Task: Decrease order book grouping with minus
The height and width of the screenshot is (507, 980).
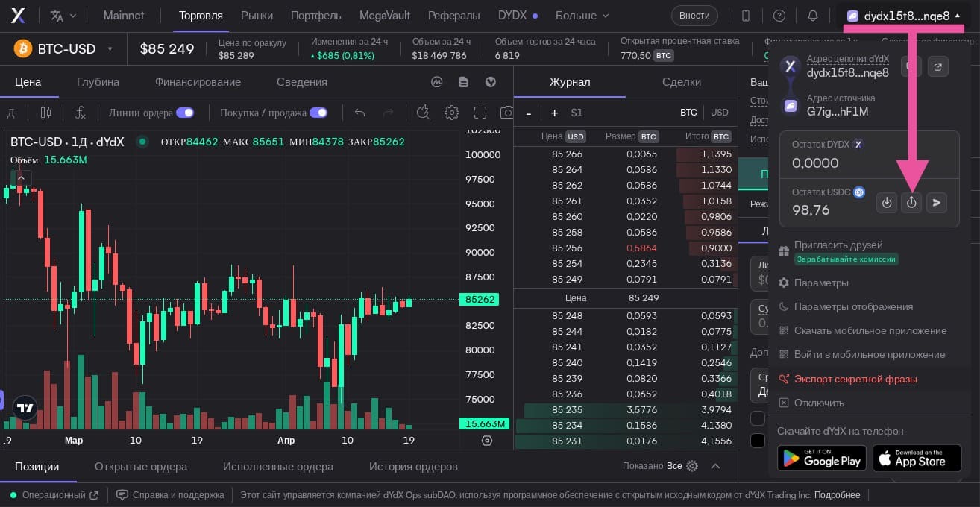Action: [529, 113]
